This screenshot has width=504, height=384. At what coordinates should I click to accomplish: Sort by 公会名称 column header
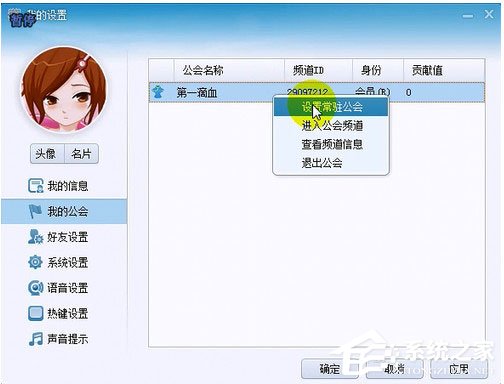click(x=229, y=70)
